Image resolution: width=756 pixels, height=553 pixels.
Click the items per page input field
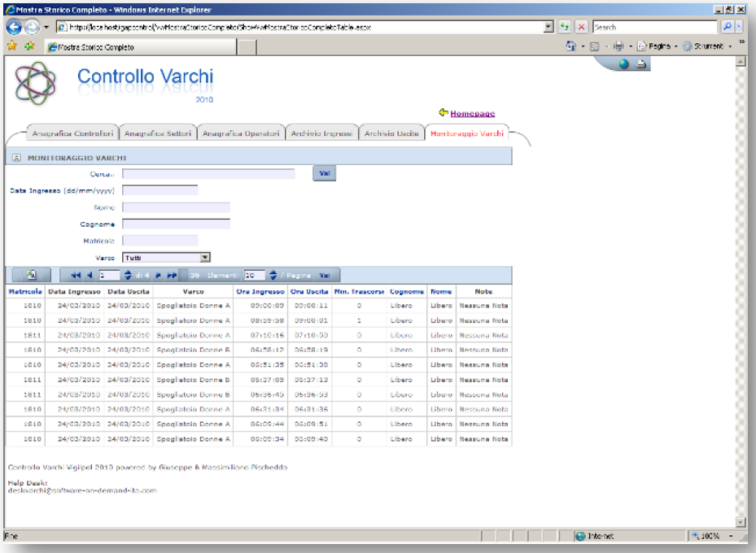(255, 275)
